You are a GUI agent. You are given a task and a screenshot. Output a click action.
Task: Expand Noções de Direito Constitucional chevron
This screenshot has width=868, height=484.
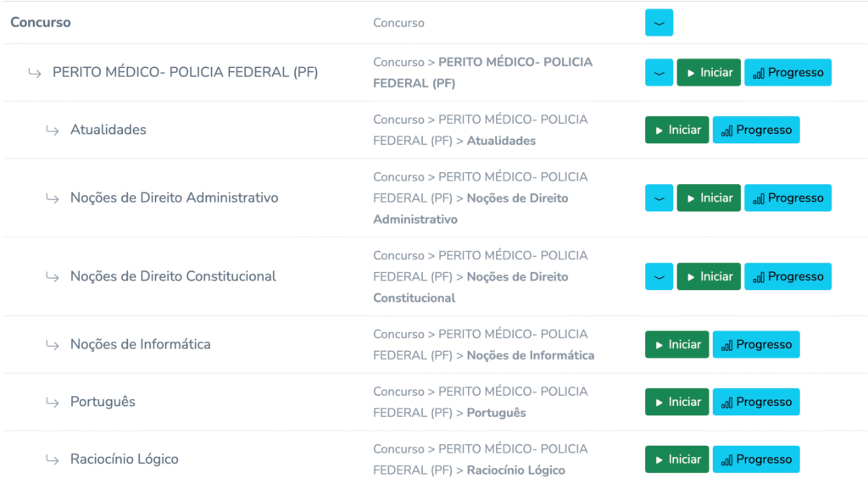(659, 276)
